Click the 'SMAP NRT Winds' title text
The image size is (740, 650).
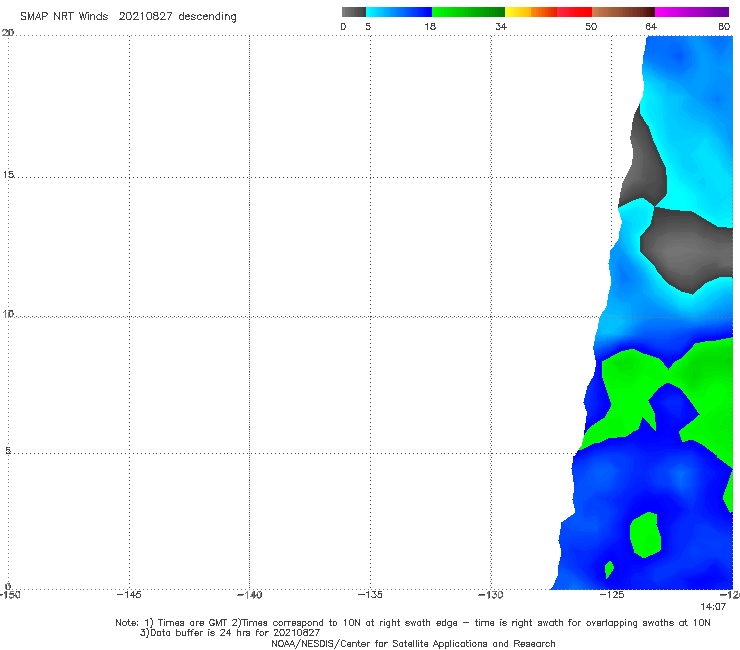[64, 17]
